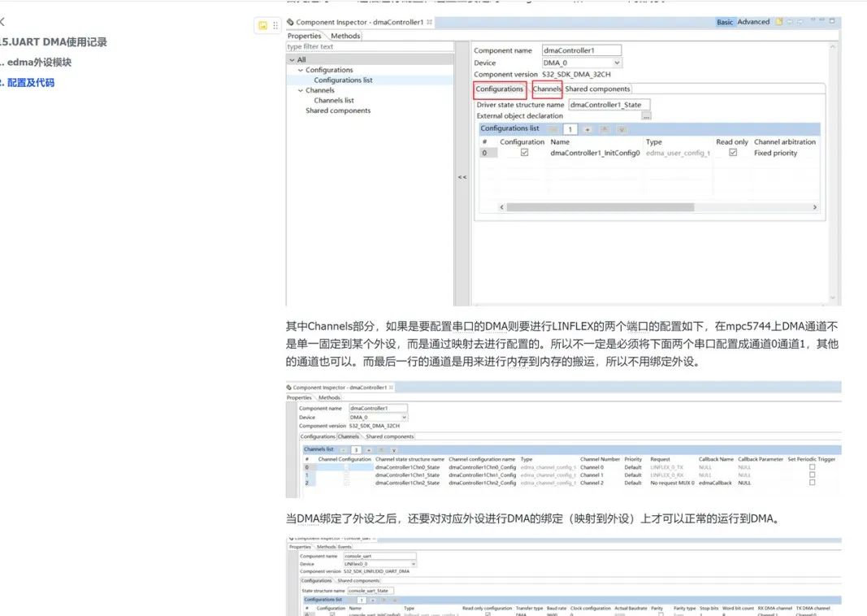The image size is (867, 616).
Task: Open the DMA_0 Device dropdown in the top inspector
Action: [x=617, y=63]
